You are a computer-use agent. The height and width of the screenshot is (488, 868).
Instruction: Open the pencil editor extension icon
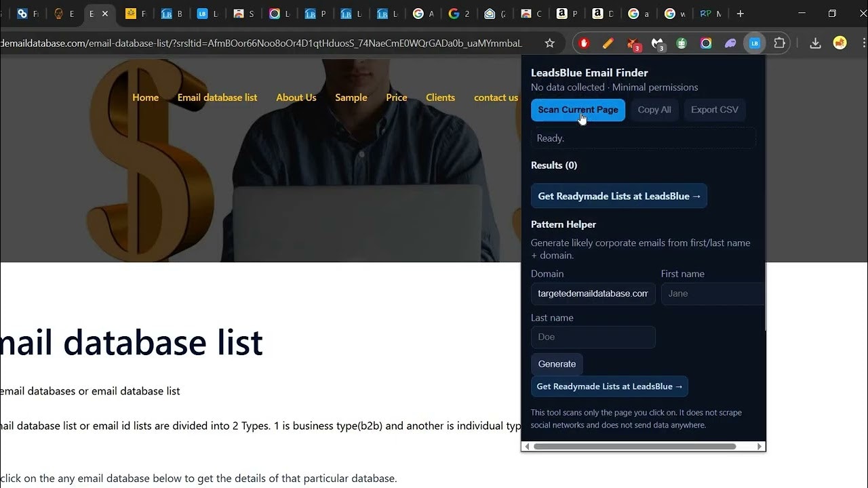[608, 43]
